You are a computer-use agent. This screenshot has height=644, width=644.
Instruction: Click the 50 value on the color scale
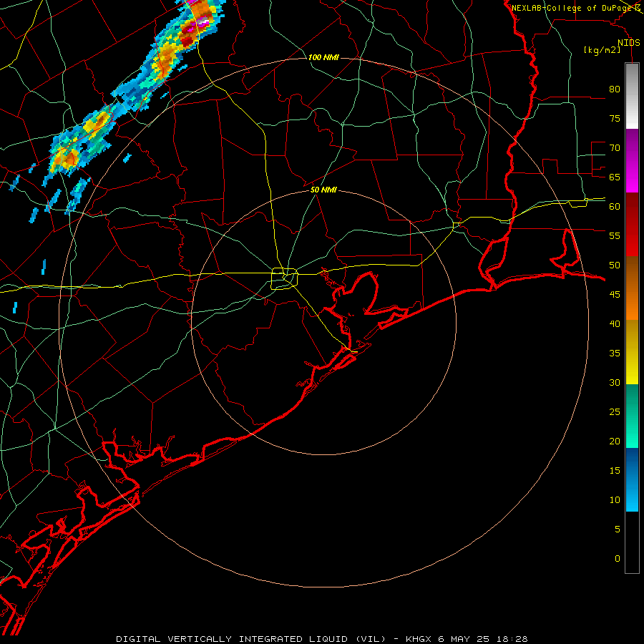[x=615, y=265]
